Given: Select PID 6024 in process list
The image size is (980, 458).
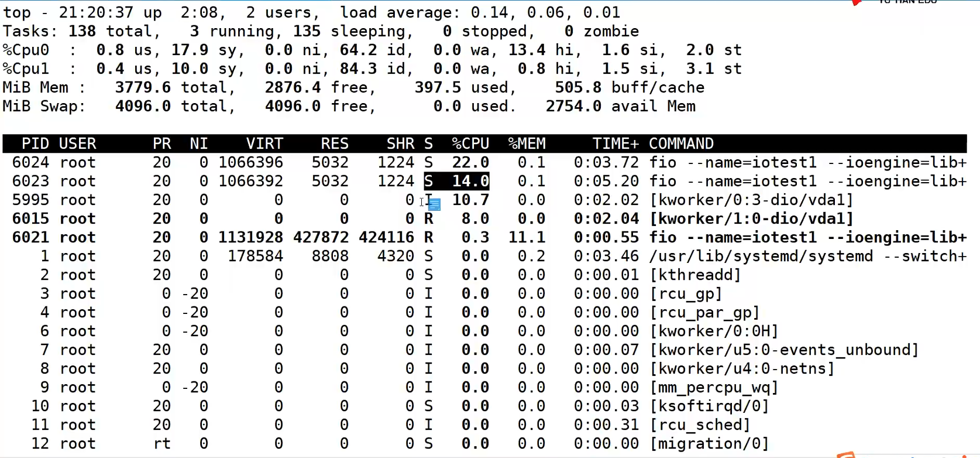Looking at the screenshot, I should pos(30,162).
